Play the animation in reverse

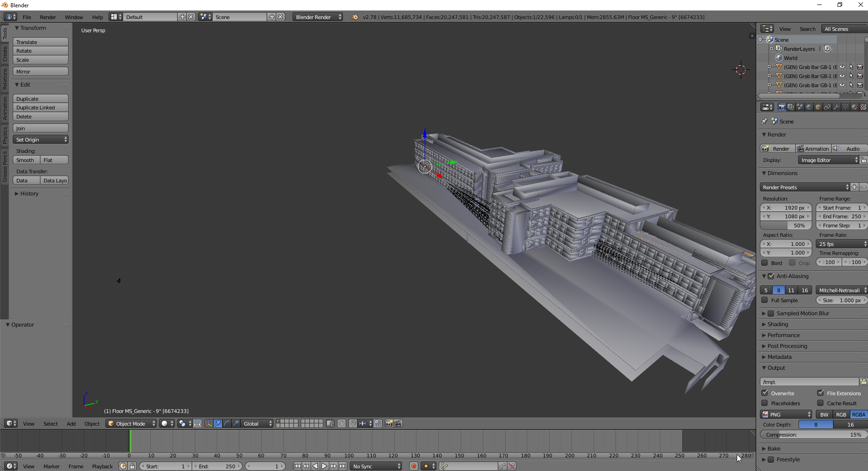(x=315, y=466)
